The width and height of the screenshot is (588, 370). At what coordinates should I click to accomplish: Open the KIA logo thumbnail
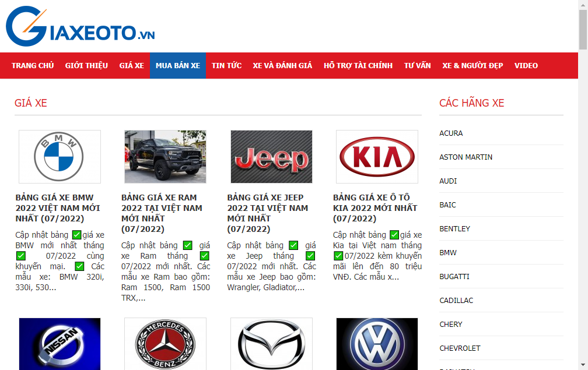point(377,157)
